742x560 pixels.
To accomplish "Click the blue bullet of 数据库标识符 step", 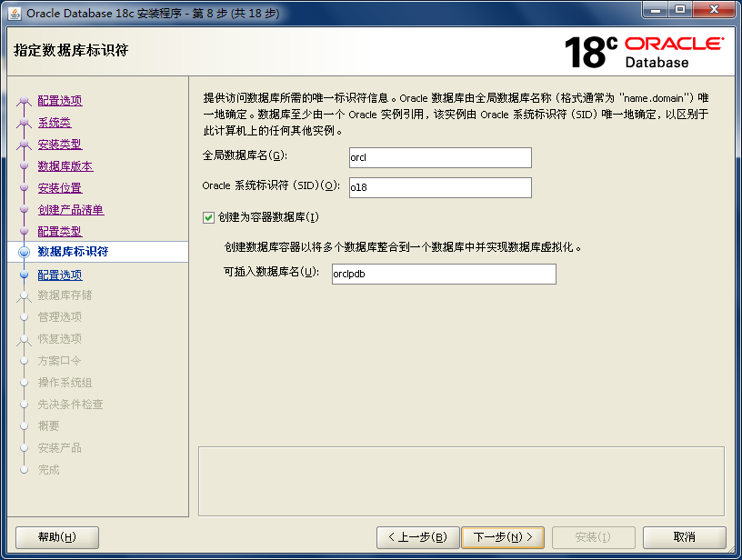I will [25, 252].
